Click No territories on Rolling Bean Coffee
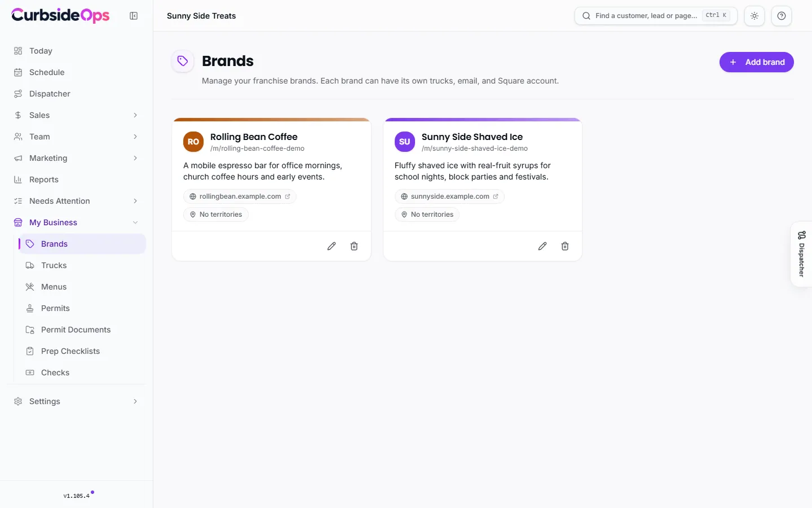Viewport: 812px width, 508px height. [216, 214]
